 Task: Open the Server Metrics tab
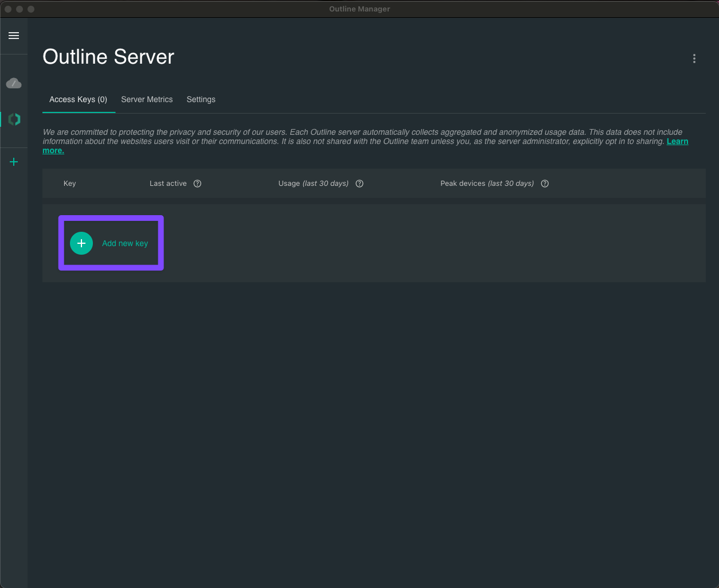coord(147,99)
